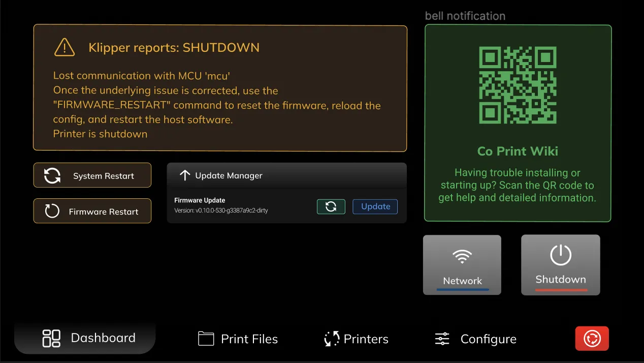
Task: Click the 'Having trouble installing' help text
Action: pyautogui.click(x=518, y=185)
